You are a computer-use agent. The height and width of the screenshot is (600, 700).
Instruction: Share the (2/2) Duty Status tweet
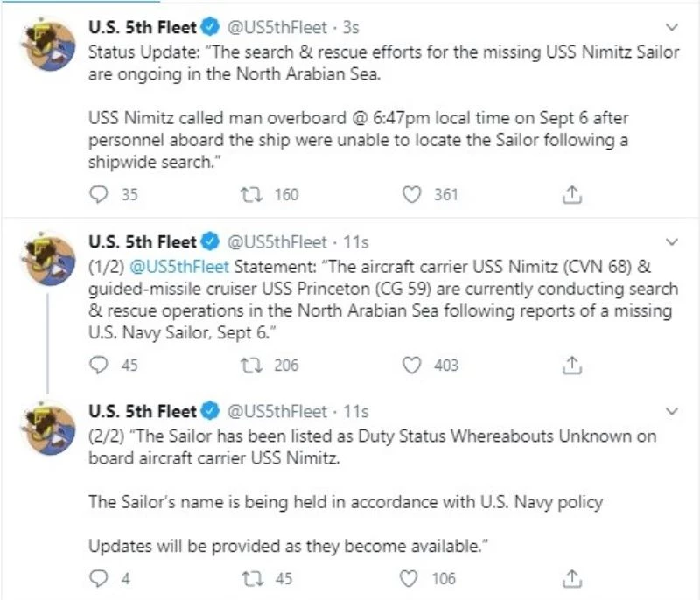tap(572, 577)
